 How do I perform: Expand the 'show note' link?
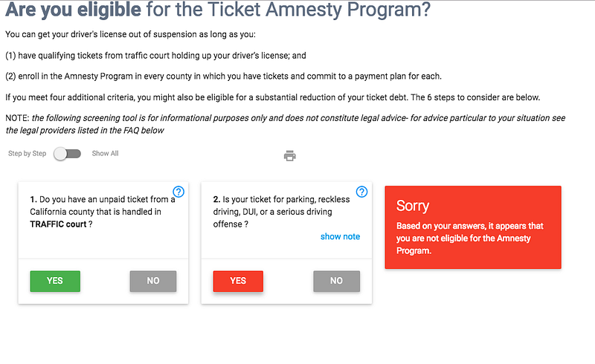340,236
